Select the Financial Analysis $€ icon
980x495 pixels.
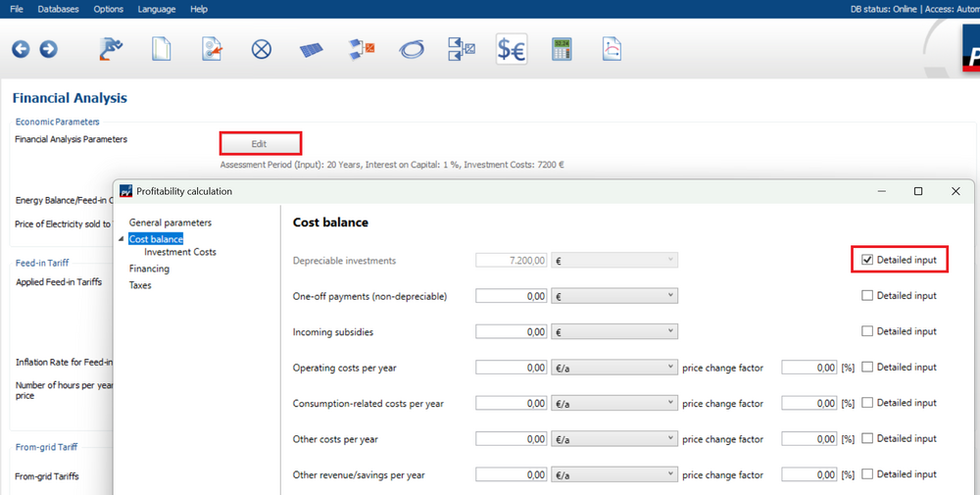tap(511, 49)
